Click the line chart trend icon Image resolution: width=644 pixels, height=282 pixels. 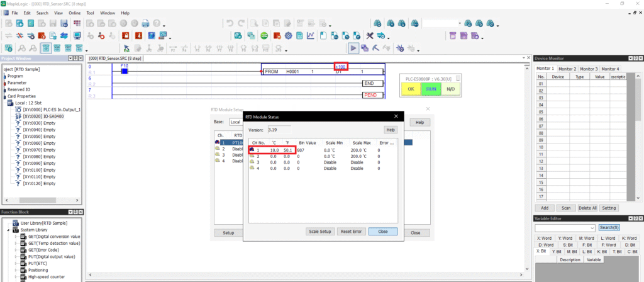click(311, 35)
